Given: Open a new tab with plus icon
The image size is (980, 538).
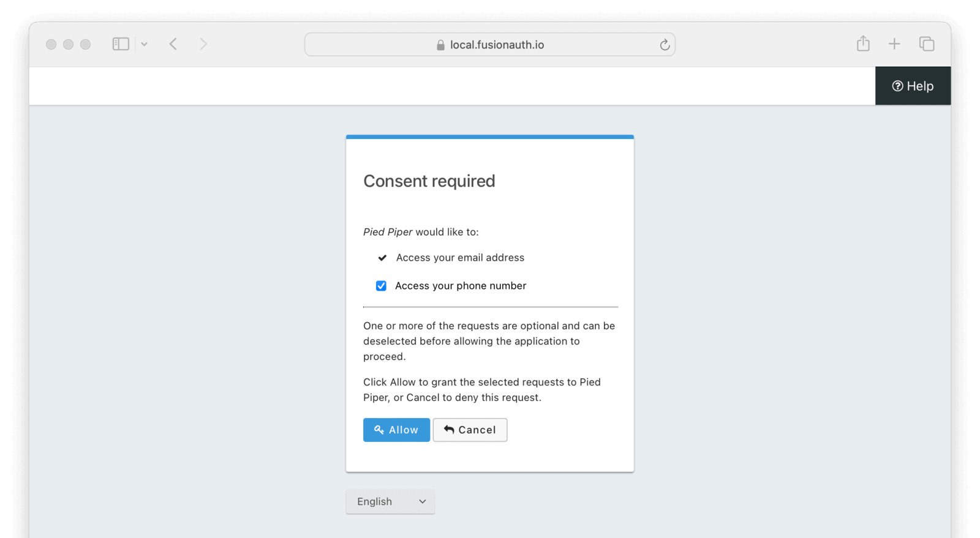Looking at the screenshot, I should click(894, 44).
